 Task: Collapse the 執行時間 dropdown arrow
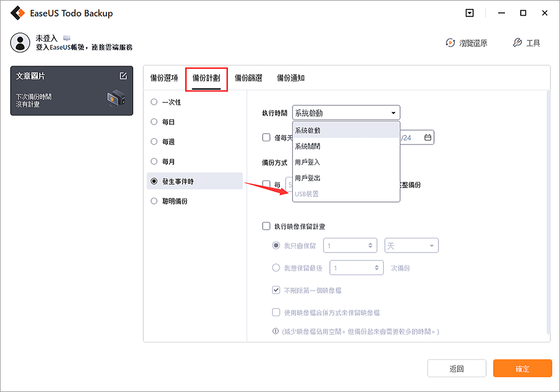[393, 113]
